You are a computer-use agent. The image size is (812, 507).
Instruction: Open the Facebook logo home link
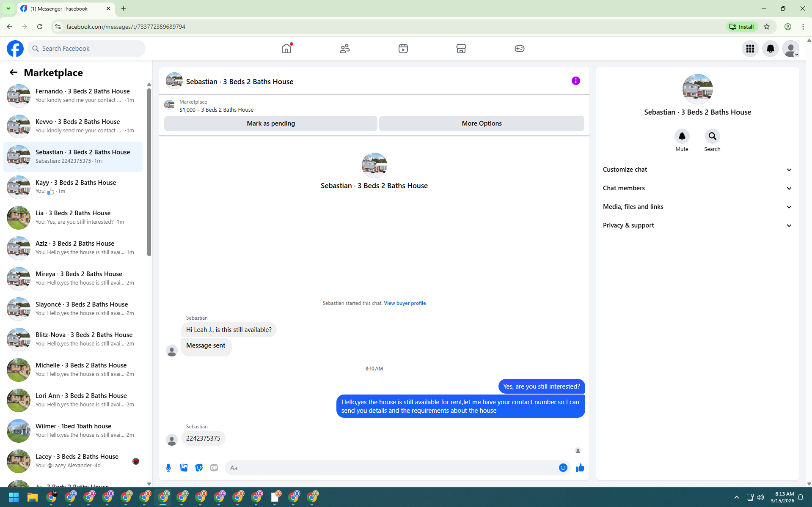click(x=15, y=49)
